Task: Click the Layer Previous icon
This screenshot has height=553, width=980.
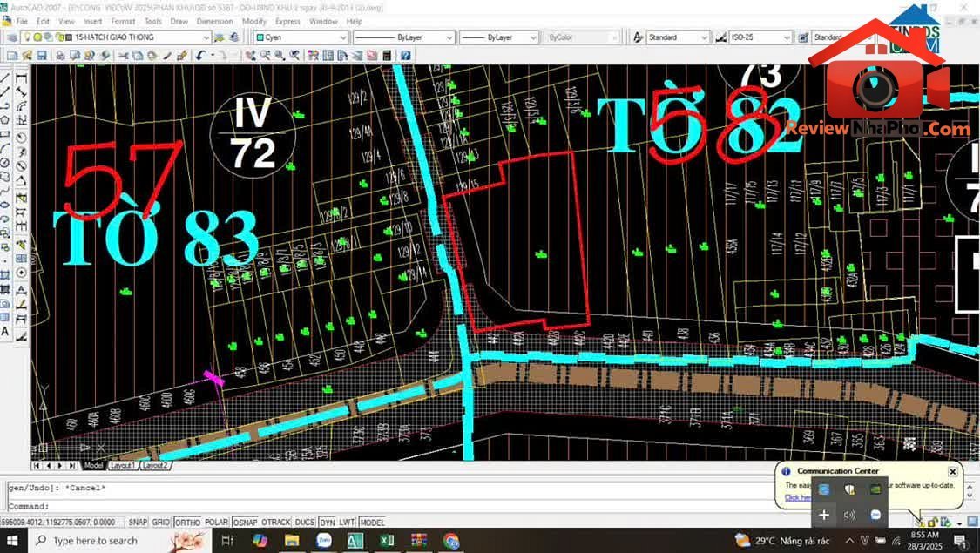Action: [233, 37]
